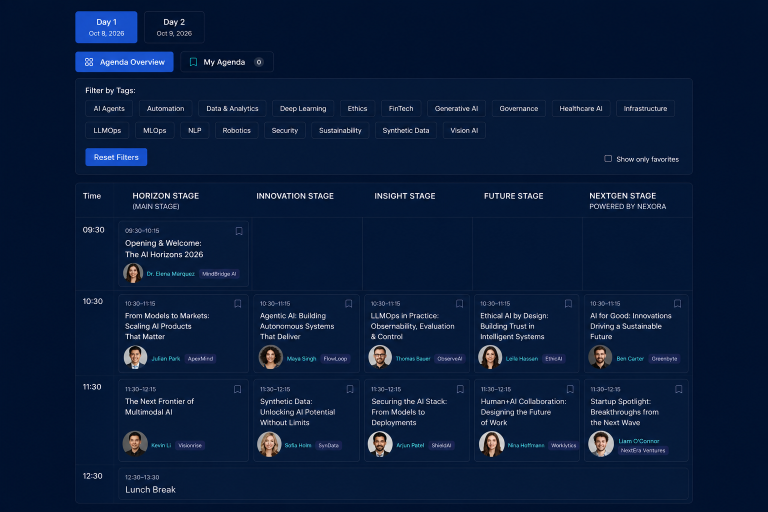
Task: Open Sofia Holm speaker photo
Action: pos(269,444)
